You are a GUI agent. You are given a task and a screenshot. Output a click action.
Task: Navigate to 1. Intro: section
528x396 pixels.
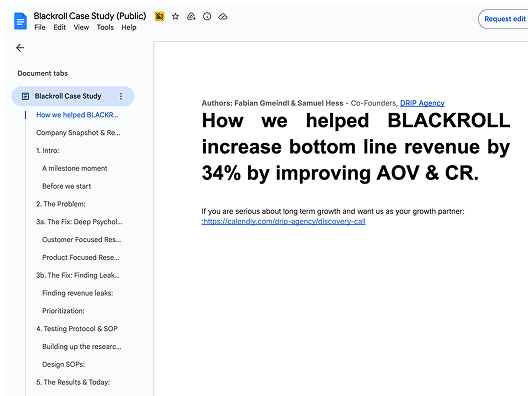click(47, 151)
